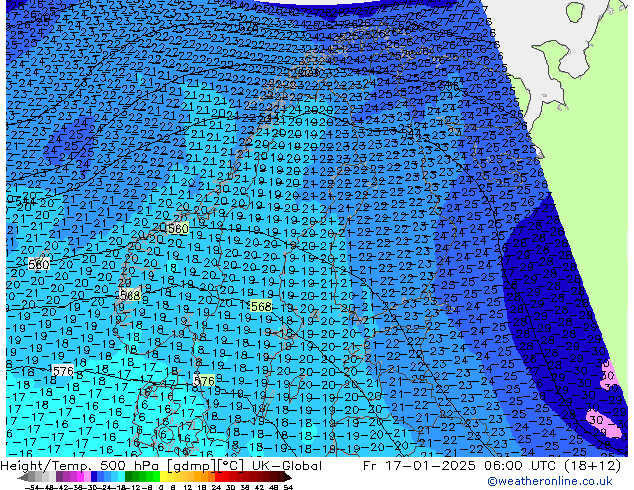Click the '24' legend scale value
The image size is (634, 490).
click(x=216, y=487)
